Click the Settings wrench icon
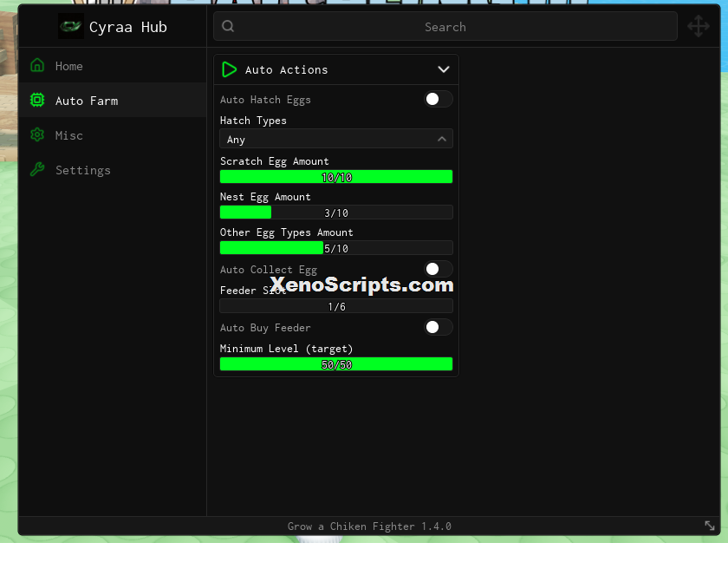 (37, 169)
